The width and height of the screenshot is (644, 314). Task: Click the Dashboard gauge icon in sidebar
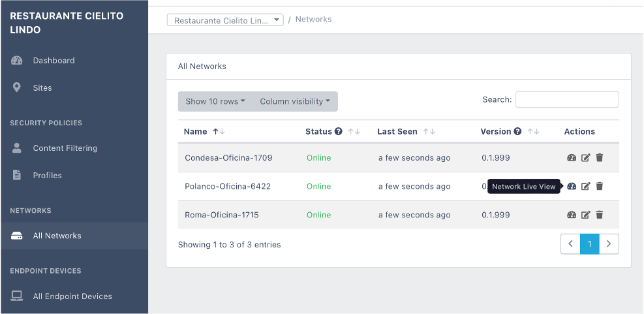click(x=16, y=61)
